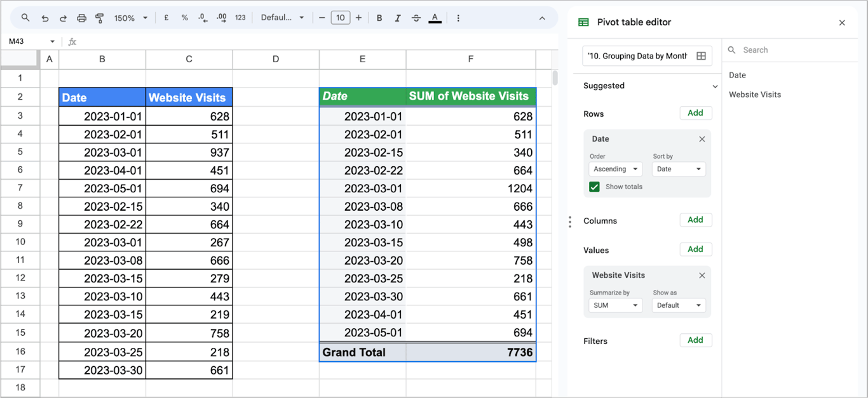Toggle strikethrough formatting
Screen dimensions: 868x398
pos(416,18)
